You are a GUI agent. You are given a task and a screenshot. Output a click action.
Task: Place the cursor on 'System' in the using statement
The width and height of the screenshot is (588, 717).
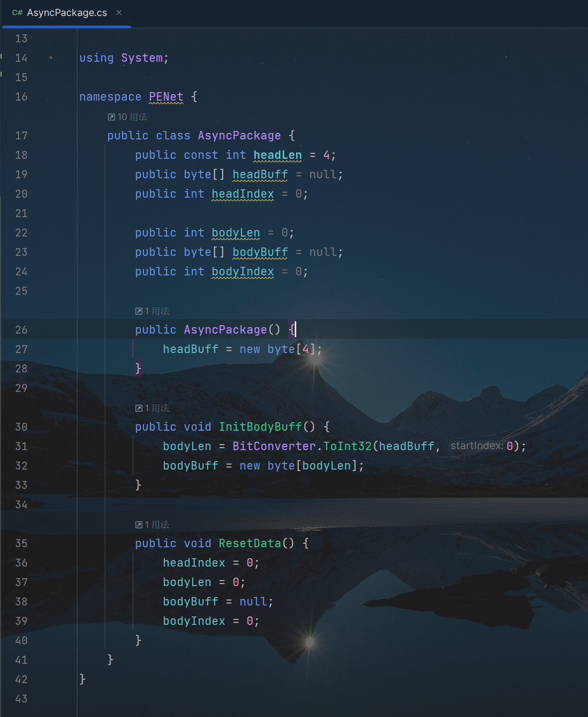tap(142, 58)
